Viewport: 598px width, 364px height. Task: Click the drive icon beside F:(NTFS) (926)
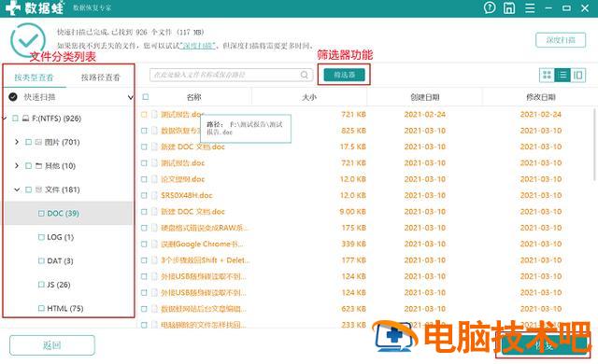(25, 119)
